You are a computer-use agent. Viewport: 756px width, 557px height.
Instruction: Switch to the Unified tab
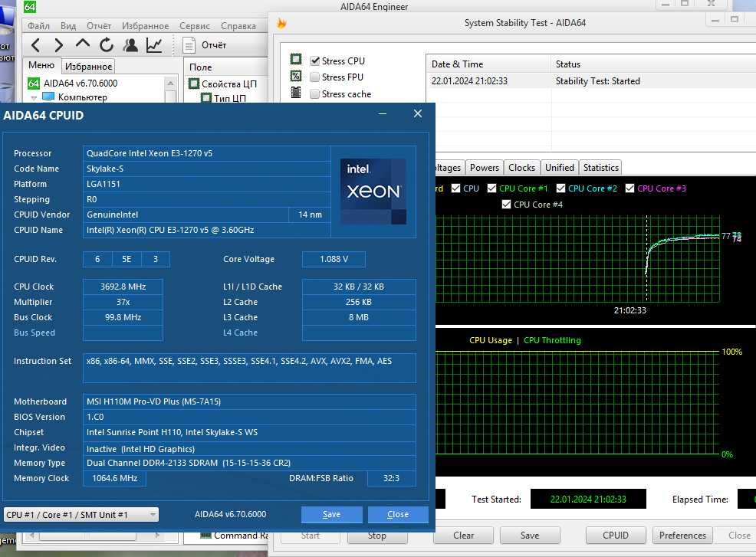[x=560, y=168]
